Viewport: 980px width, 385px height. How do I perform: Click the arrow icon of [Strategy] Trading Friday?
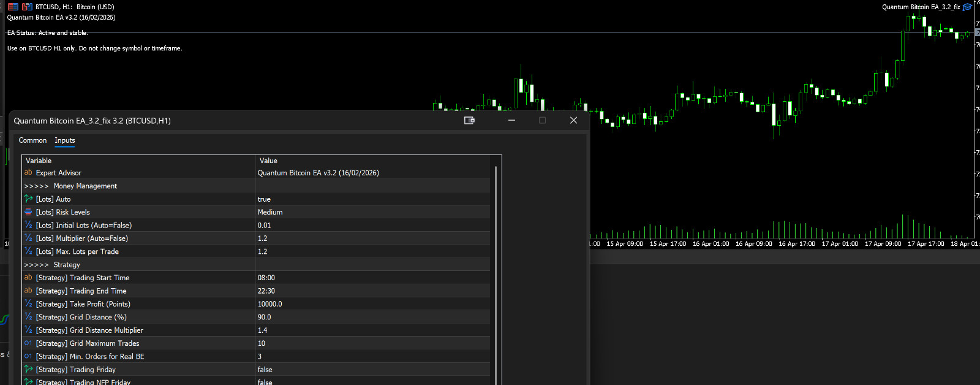point(28,369)
